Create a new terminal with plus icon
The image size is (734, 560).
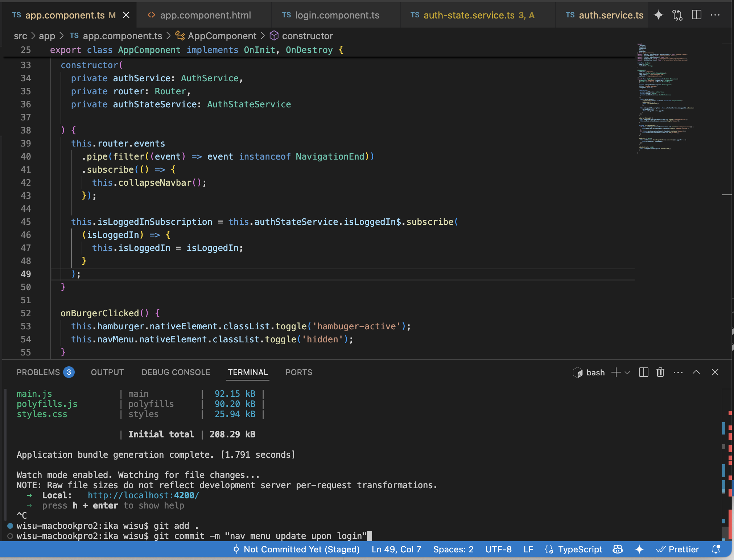click(616, 372)
